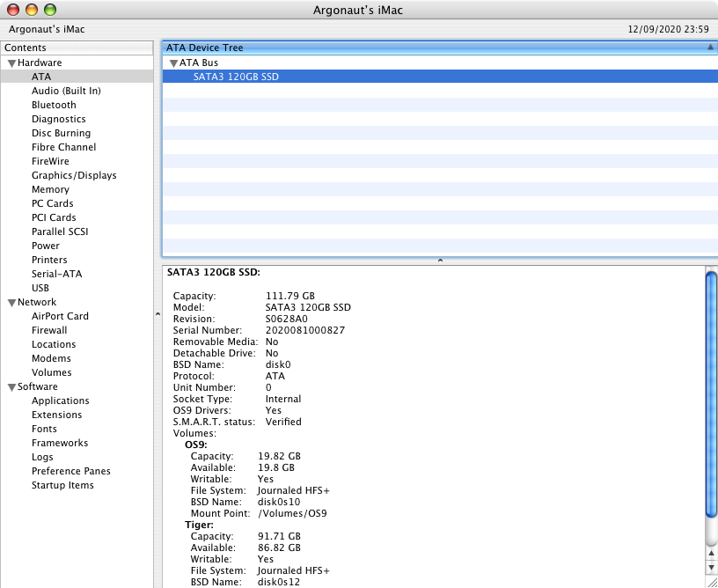Select PCI Cards in the sidebar

54,217
